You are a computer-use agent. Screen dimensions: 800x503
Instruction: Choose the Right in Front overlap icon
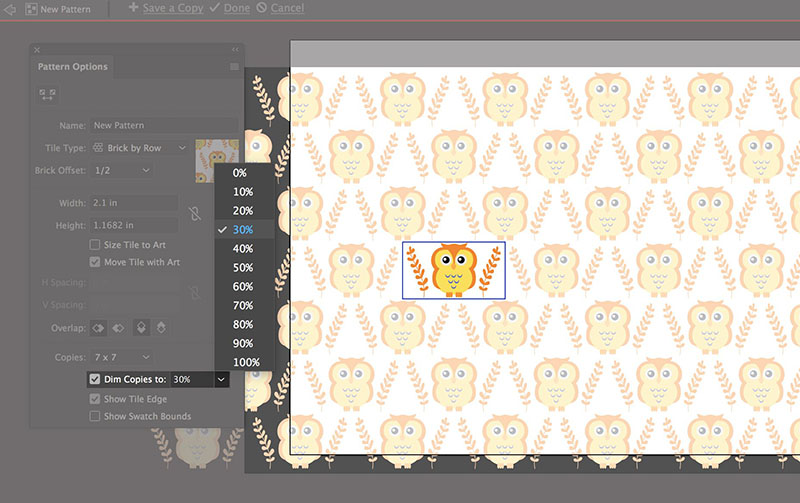pyautogui.click(x=118, y=328)
